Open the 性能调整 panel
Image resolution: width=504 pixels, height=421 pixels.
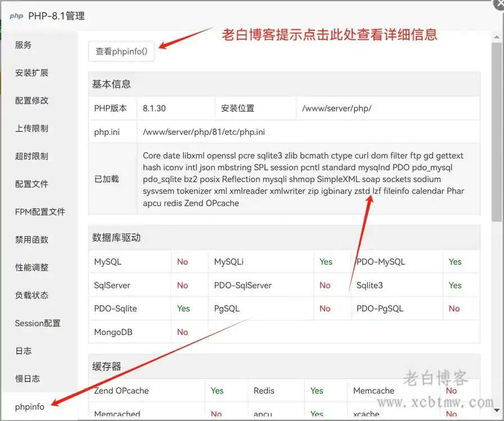point(31,268)
